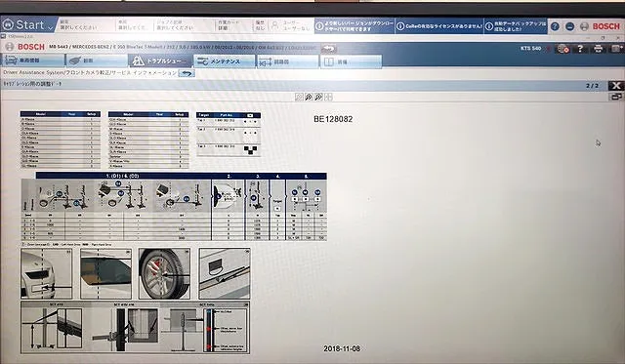The image size is (625, 364).
Task: Click the zoom-in magnifier above the document
Action: pos(309,97)
